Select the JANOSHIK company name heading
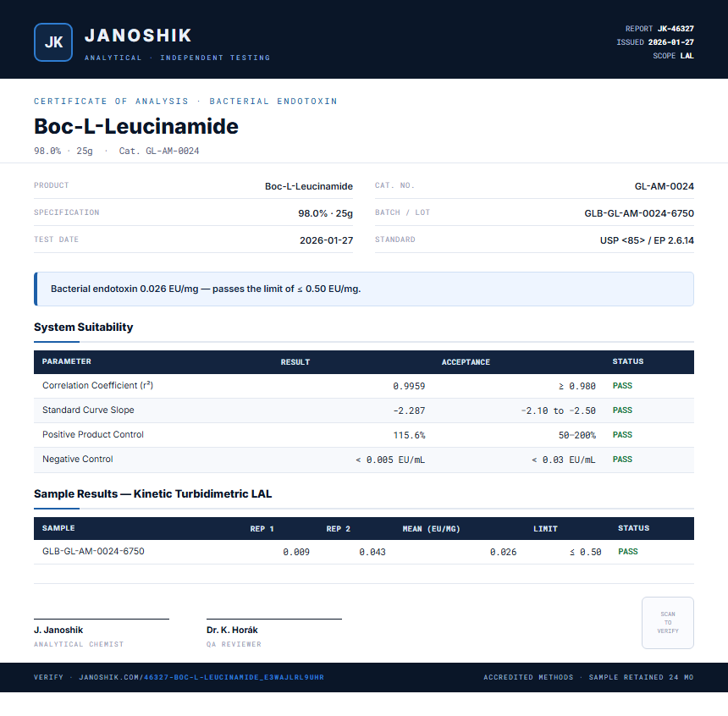 (x=138, y=36)
